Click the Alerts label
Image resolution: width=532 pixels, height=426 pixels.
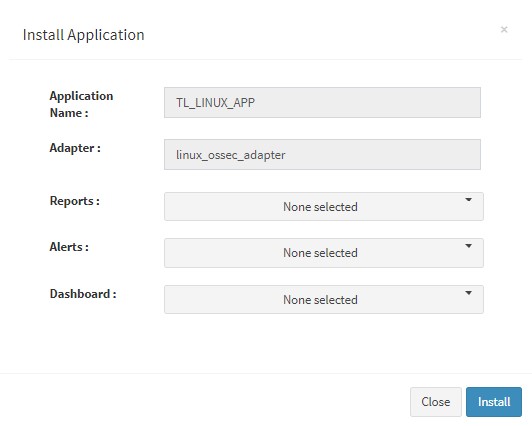[x=69, y=247]
